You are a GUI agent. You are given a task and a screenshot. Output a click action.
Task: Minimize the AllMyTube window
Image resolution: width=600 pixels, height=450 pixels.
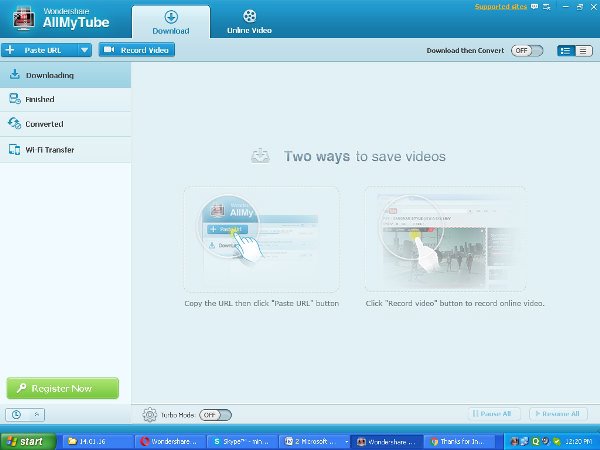click(x=566, y=7)
